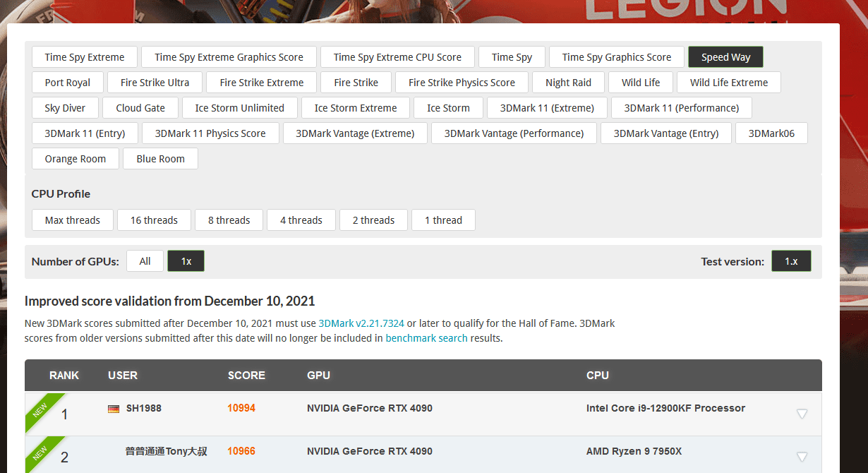868x473 pixels.
Task: Pick 3DMark 11 (Performance)
Action: (682, 108)
